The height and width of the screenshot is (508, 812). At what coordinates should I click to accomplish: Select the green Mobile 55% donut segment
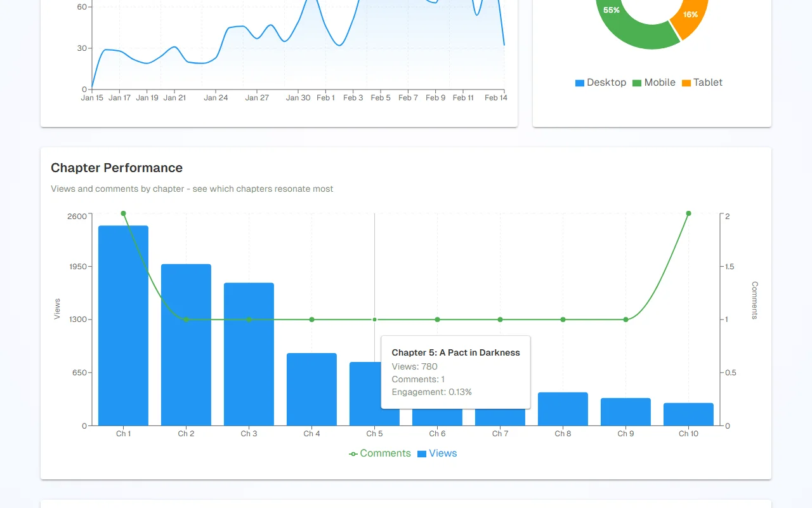point(634,35)
